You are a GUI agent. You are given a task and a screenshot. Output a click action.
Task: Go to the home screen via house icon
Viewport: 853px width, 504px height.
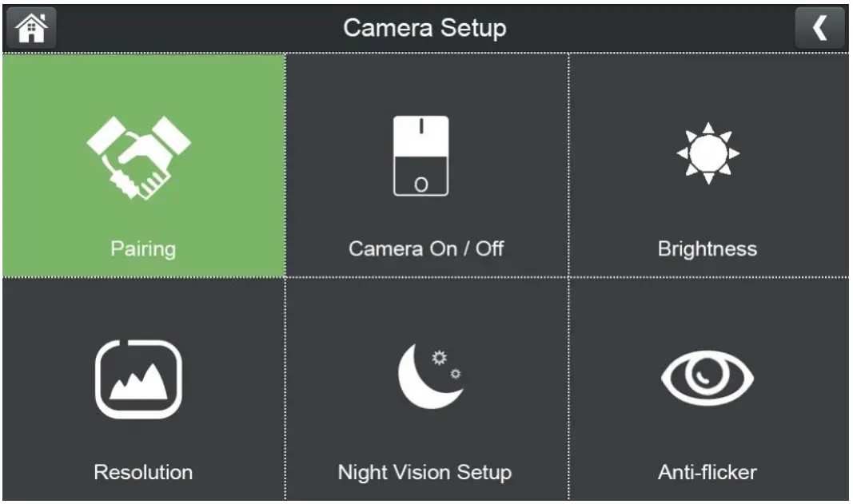(x=31, y=28)
